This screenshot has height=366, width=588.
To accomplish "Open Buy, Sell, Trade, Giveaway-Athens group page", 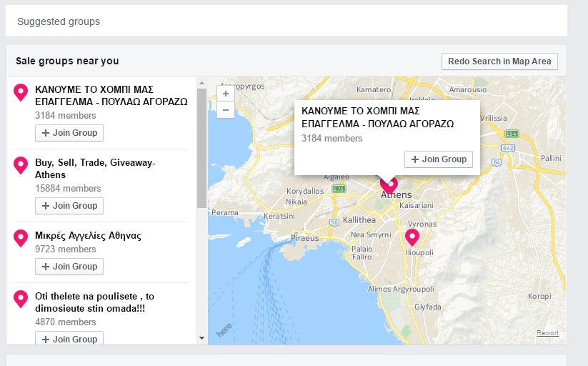I will pos(94,169).
